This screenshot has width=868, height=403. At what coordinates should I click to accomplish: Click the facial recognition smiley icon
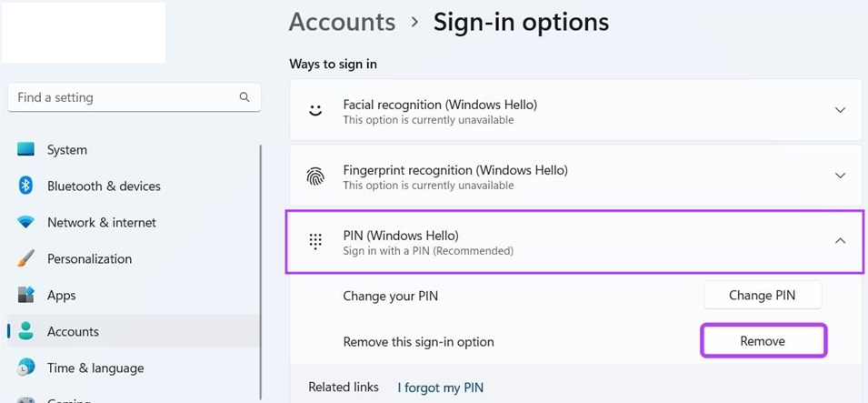click(315, 110)
